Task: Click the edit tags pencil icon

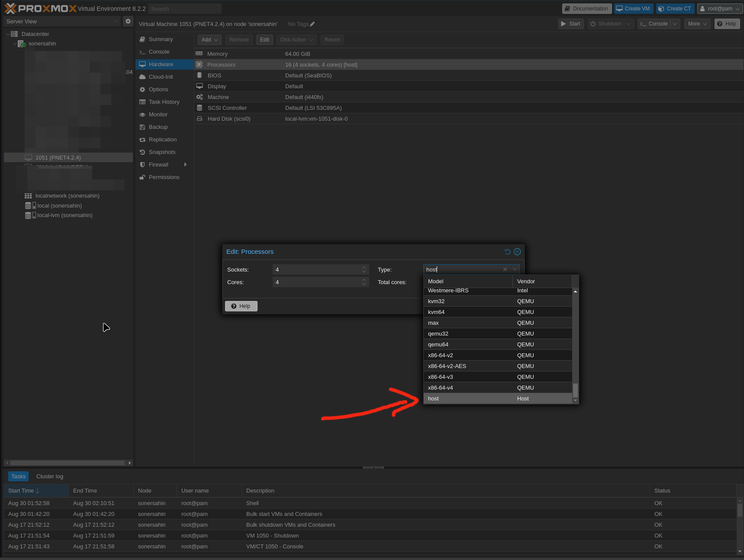Action: pos(312,24)
